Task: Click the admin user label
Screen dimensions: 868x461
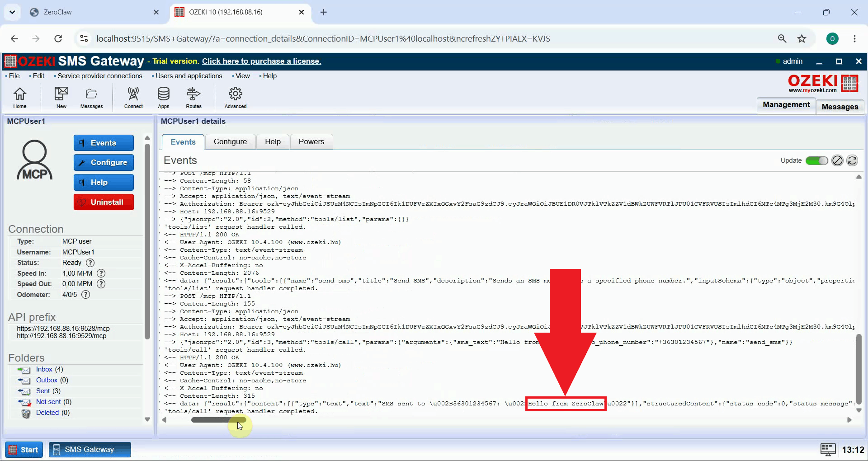Action: coord(793,61)
